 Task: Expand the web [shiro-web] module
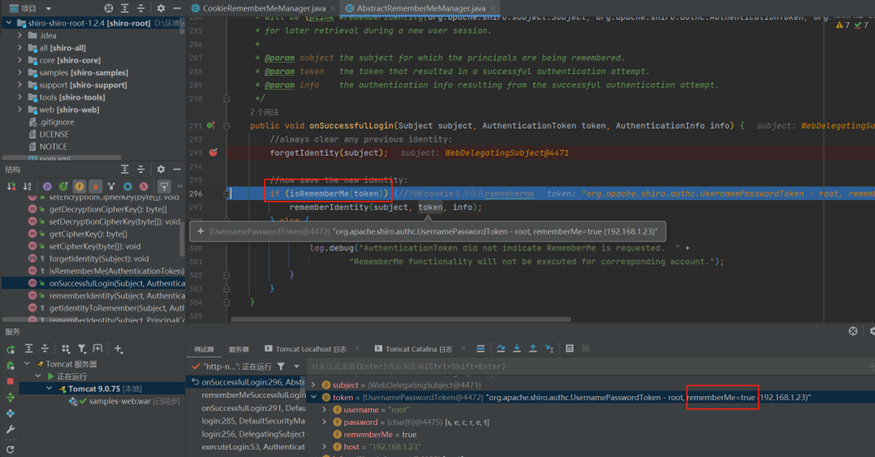20,109
